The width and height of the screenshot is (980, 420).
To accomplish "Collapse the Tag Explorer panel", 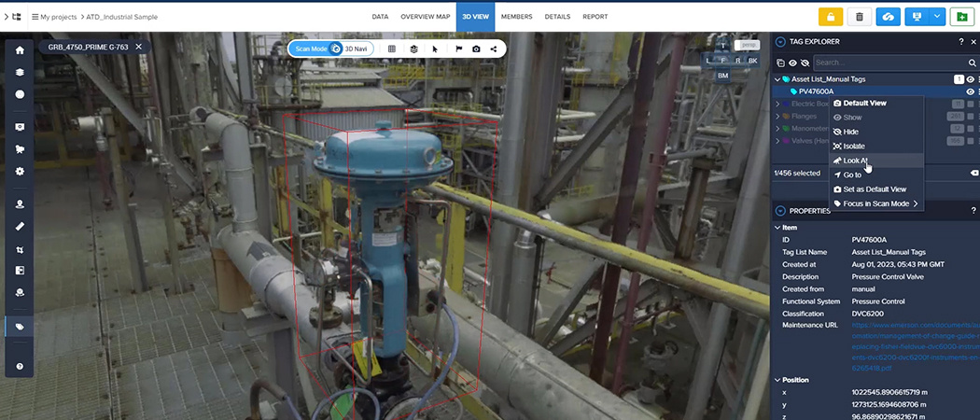I will (x=780, y=42).
